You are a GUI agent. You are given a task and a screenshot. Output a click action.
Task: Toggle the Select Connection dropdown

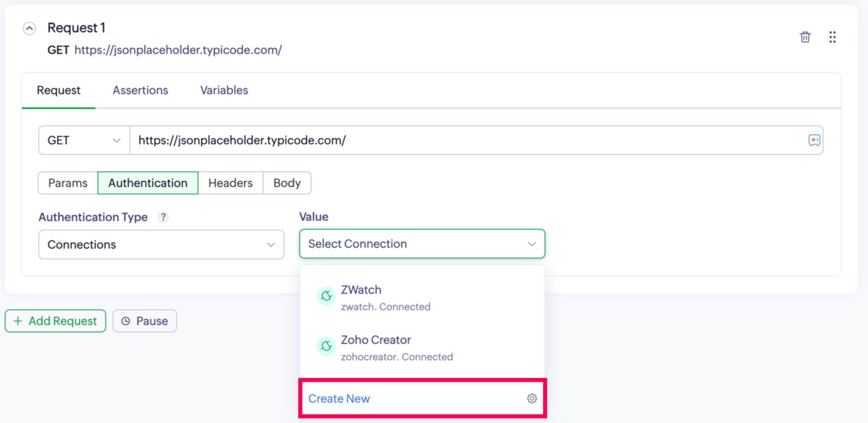(422, 244)
